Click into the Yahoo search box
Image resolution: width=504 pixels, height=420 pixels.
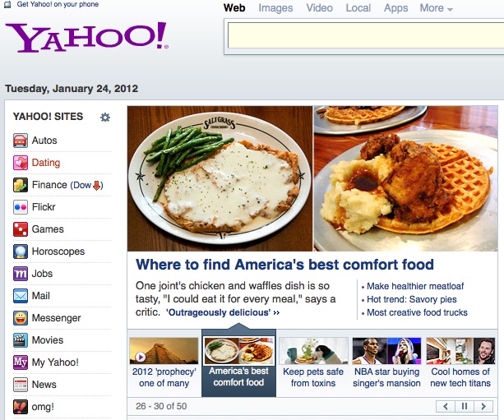coord(366,35)
